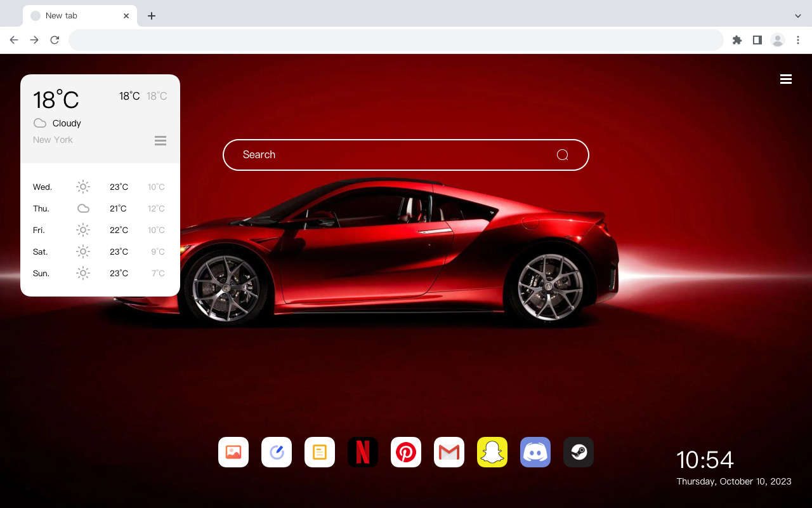The height and width of the screenshot is (508, 812).
Task: Open the photo gallery shortcut icon
Action: point(233,452)
